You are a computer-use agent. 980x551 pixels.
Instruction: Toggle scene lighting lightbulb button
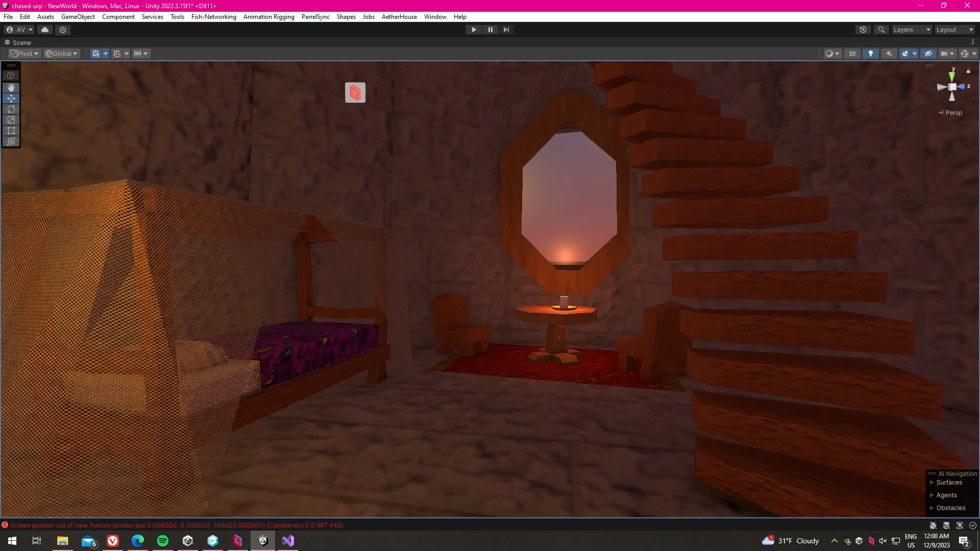[870, 54]
